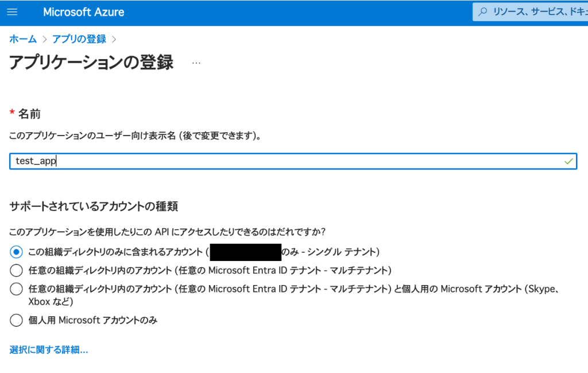Navigate to アプリの登録 breadcrumb
The width and height of the screenshot is (588, 373).
(79, 39)
